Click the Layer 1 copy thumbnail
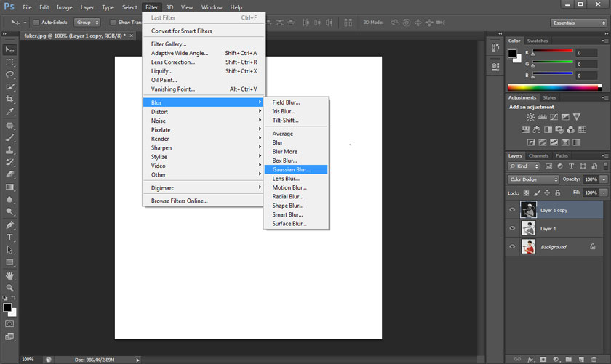 pos(528,210)
